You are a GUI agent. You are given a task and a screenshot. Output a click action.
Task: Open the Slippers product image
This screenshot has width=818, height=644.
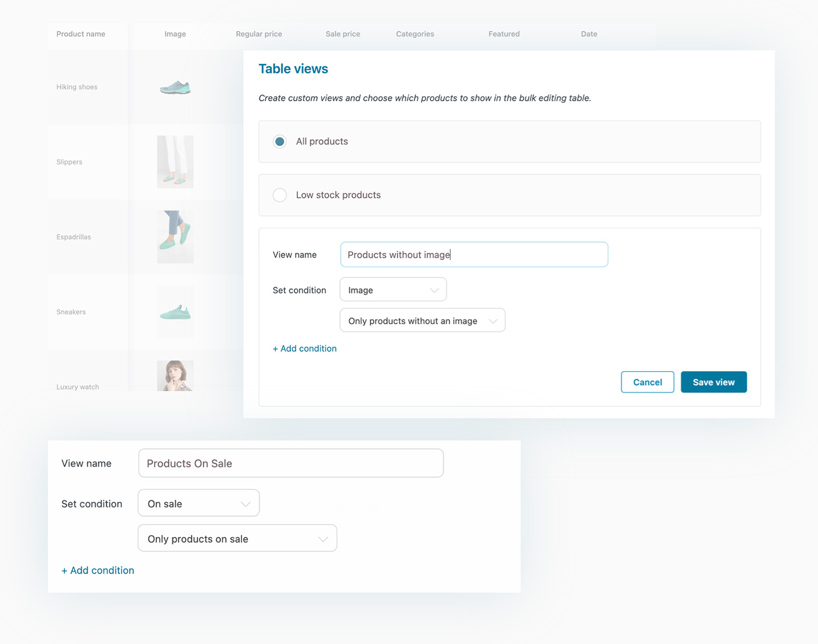175,162
